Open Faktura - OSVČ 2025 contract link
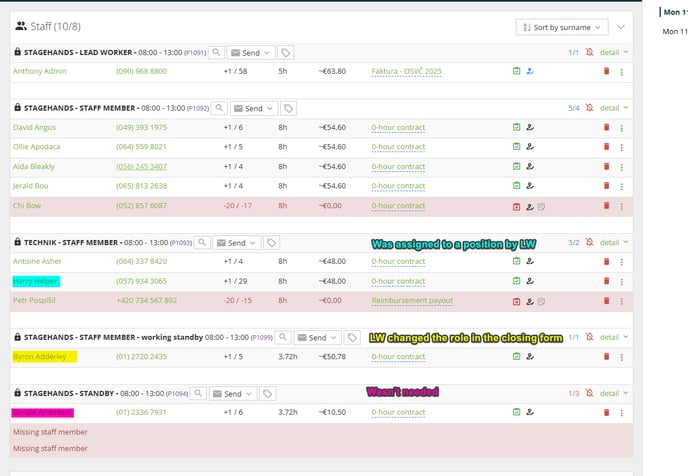The image size is (688, 476). coord(406,72)
